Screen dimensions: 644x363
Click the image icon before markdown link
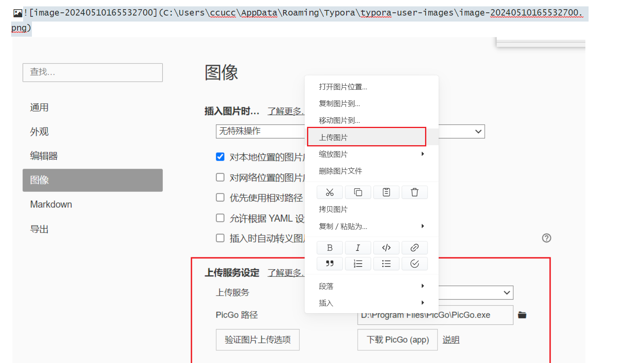coord(18,13)
